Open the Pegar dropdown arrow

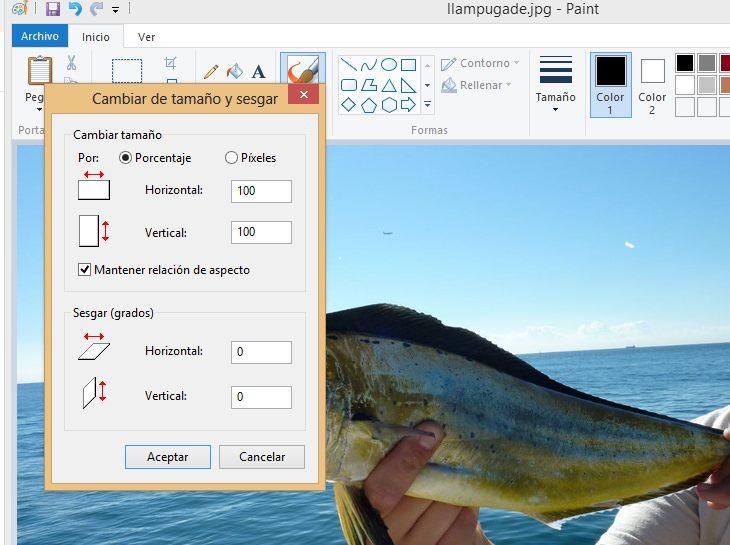point(39,109)
